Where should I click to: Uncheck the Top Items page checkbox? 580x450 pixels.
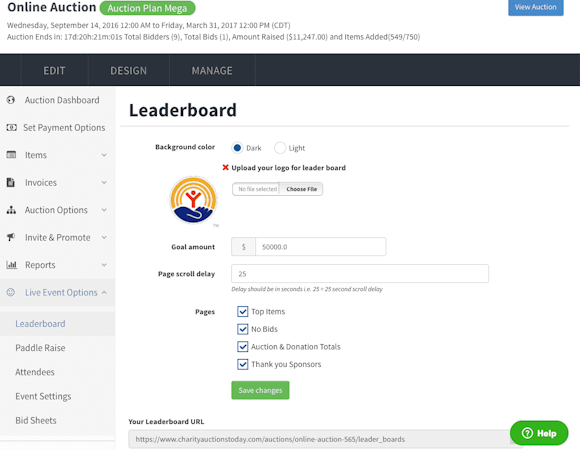[x=243, y=311]
